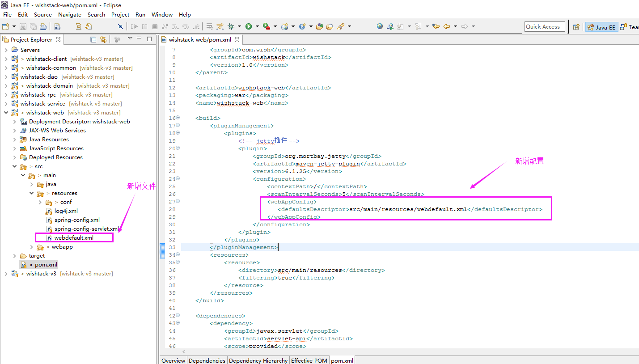
Task: Go Forward with the right arrow icon
Action: (x=465, y=26)
